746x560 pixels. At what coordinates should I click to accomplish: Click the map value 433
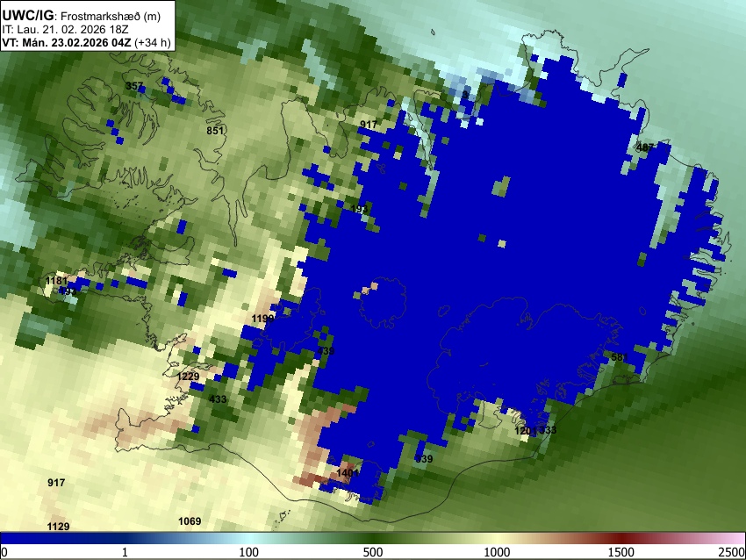(x=218, y=399)
